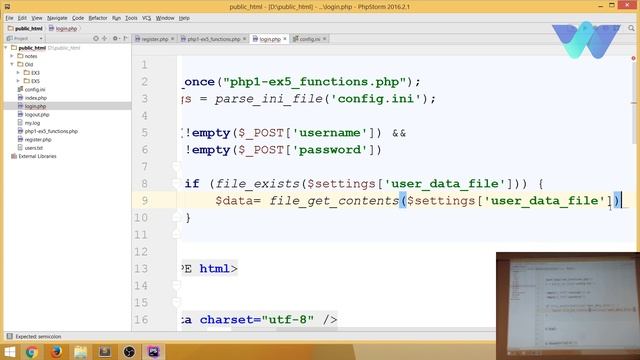This screenshot has width=640, height=360.
Task: Select index.php in the project tree
Action: [x=32, y=98]
